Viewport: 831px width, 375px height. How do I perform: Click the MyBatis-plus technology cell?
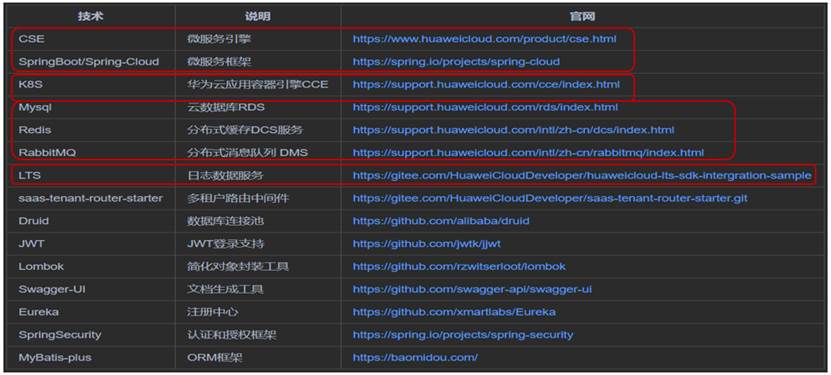pos(55,358)
